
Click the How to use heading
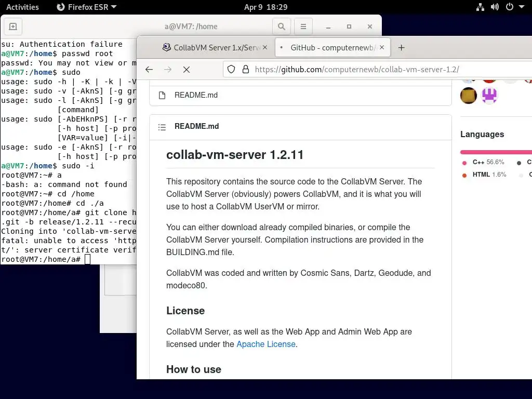pyautogui.click(x=194, y=369)
